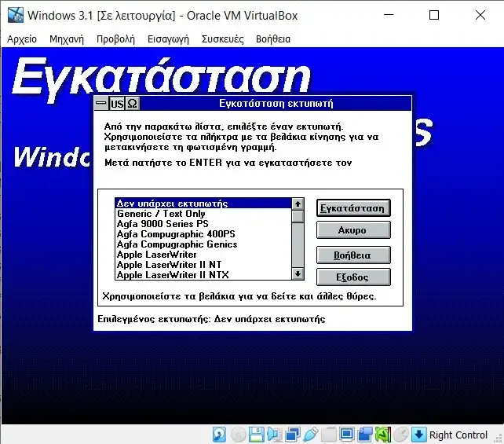Click the Εξοδος button
Viewport: 504px width, 444px height.
click(353, 277)
